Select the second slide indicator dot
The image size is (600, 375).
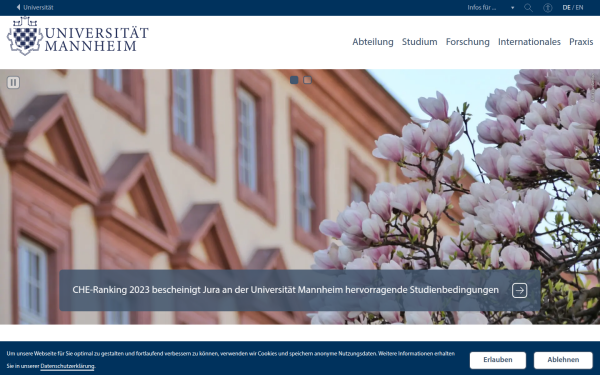coord(307,80)
